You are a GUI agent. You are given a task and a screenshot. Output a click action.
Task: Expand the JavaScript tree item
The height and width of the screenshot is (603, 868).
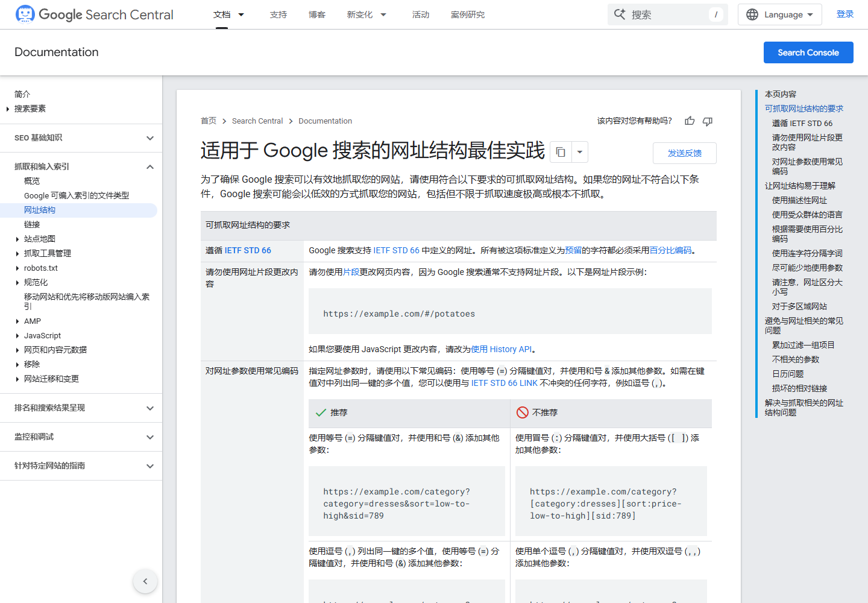pyautogui.click(x=17, y=336)
